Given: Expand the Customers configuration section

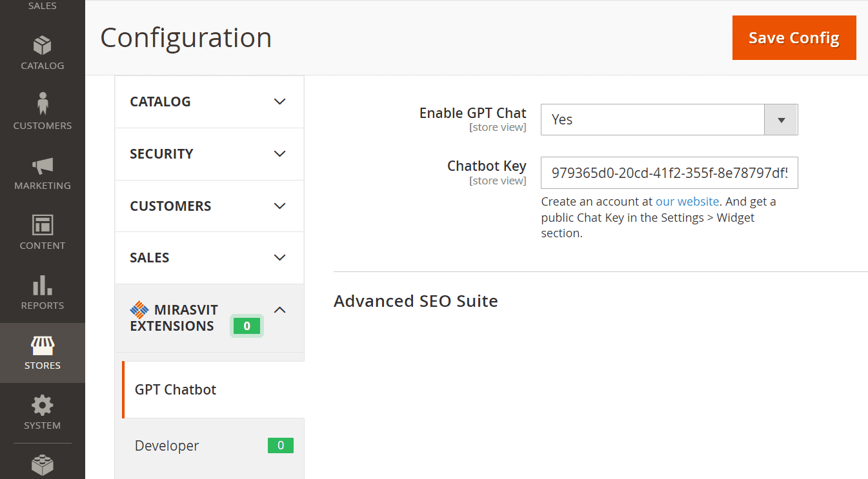Looking at the screenshot, I should 209,206.
